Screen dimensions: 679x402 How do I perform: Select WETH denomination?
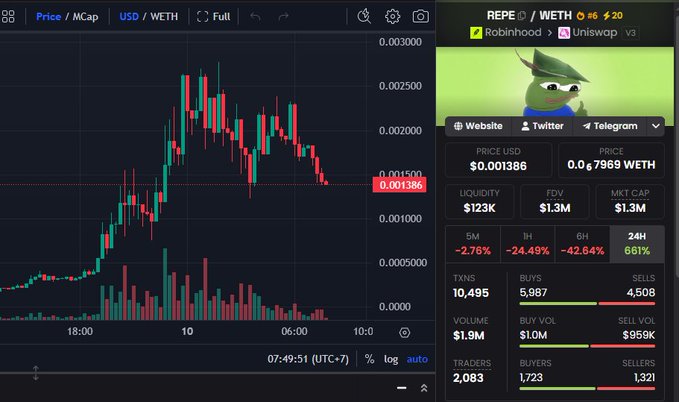tap(164, 16)
